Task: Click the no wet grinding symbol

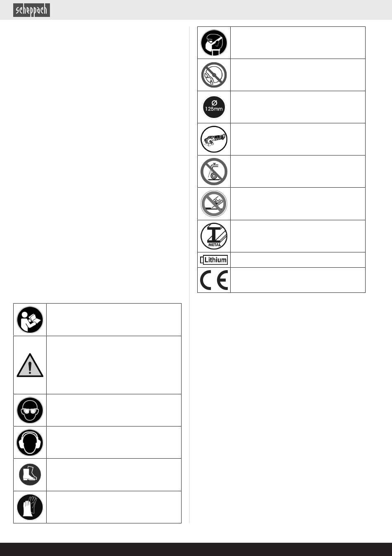Action: click(214, 172)
